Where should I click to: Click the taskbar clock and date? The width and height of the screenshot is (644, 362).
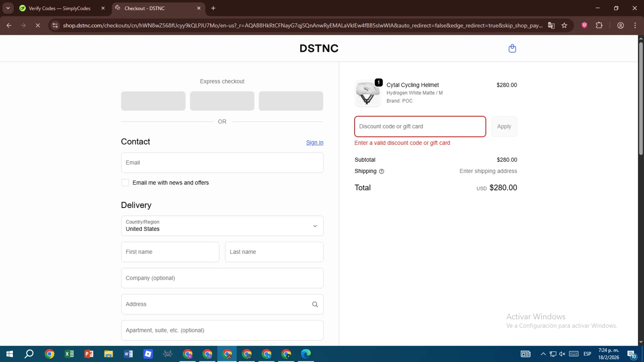(608, 354)
